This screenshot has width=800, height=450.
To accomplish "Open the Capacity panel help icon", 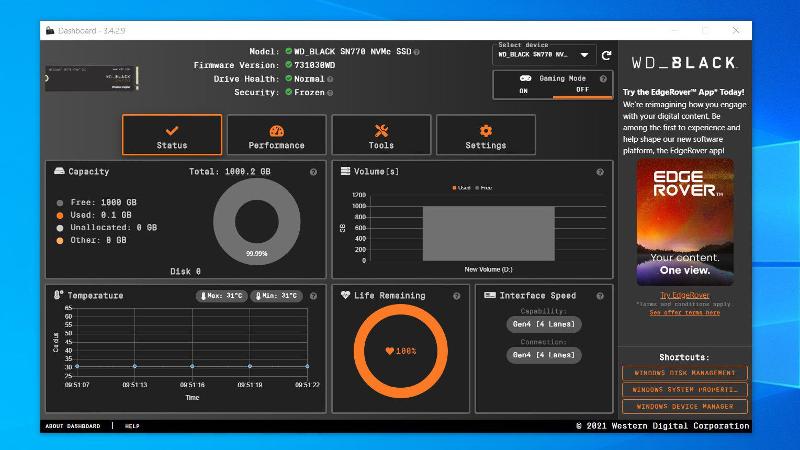I will (313, 172).
